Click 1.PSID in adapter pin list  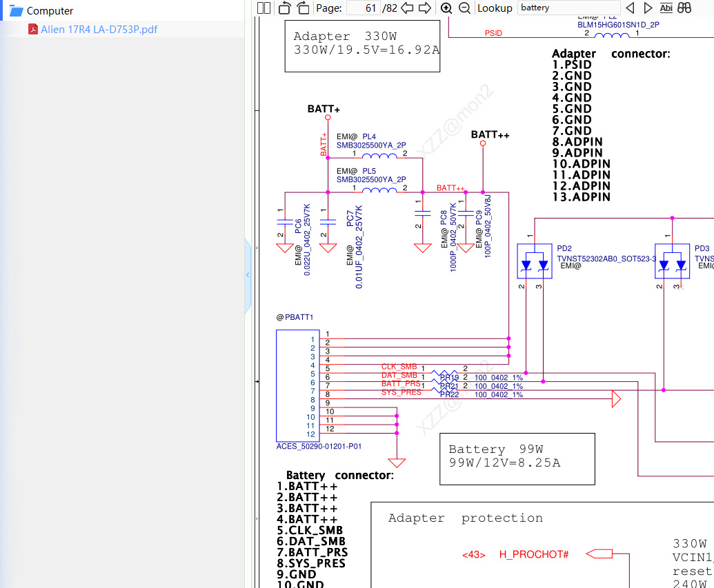coord(571,65)
